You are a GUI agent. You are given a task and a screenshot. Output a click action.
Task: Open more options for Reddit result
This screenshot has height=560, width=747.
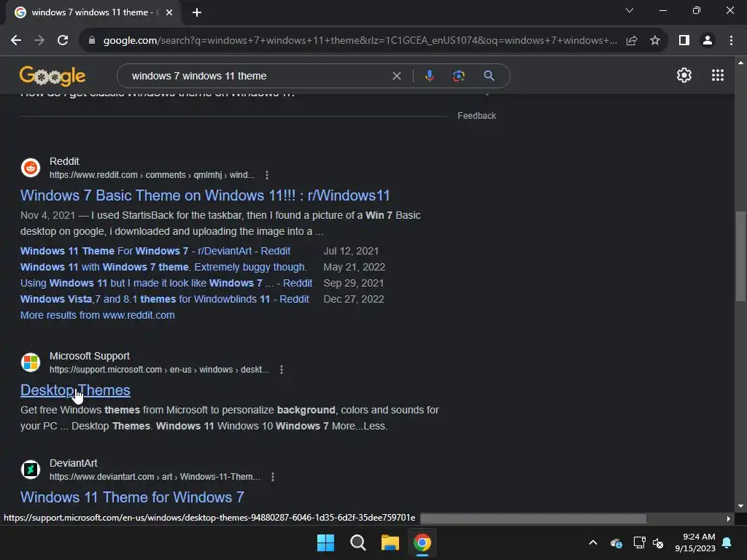coord(267,175)
